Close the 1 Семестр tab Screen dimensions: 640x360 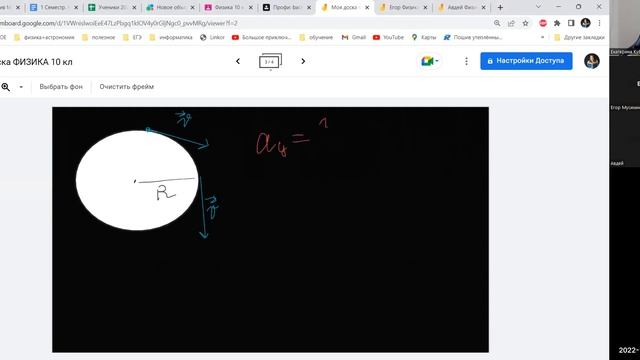pos(76,7)
